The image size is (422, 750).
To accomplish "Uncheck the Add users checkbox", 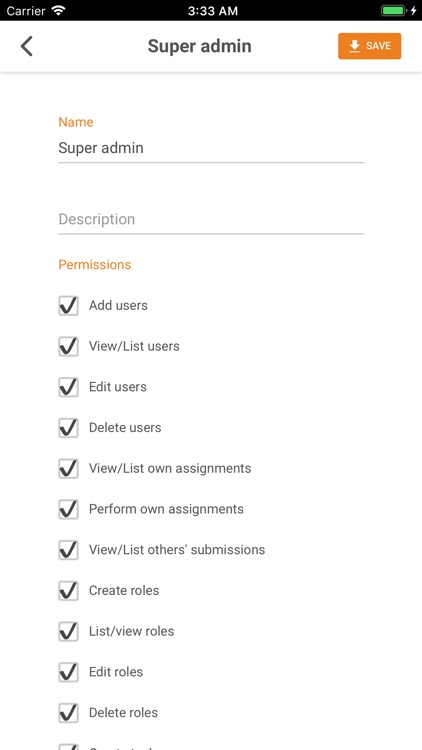I will pos(68,305).
